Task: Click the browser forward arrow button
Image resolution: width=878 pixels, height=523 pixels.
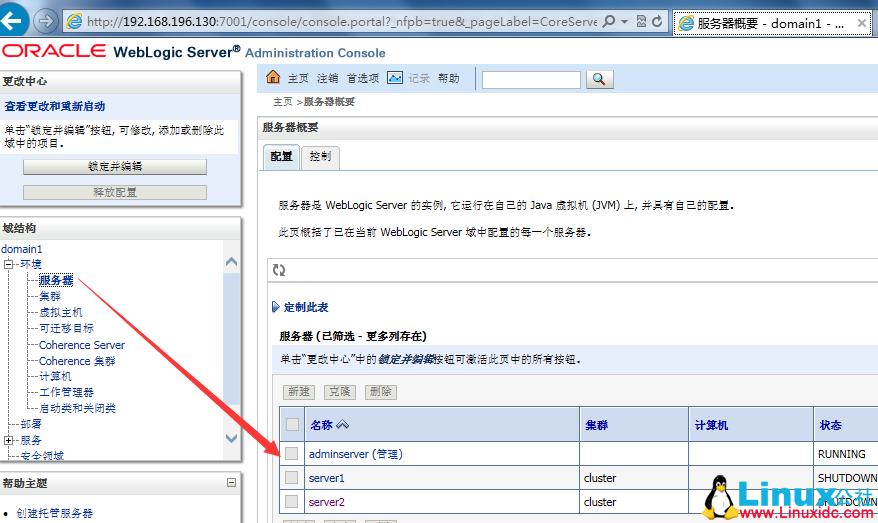Action: coord(45,21)
